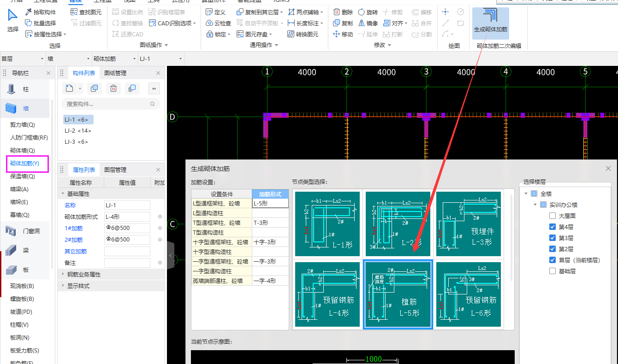Click 复制 copy tool in modify group

tap(343, 23)
